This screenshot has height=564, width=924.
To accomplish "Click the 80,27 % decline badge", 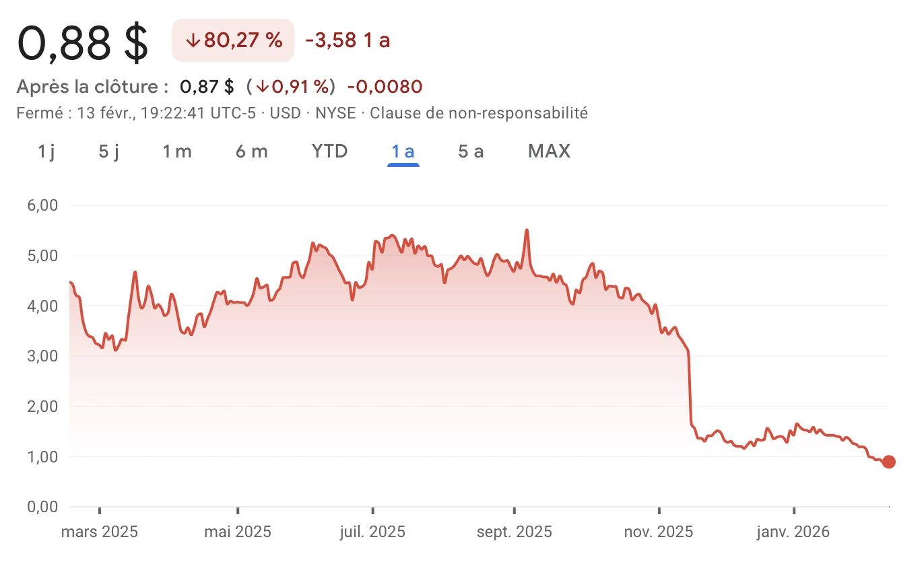I will (232, 40).
